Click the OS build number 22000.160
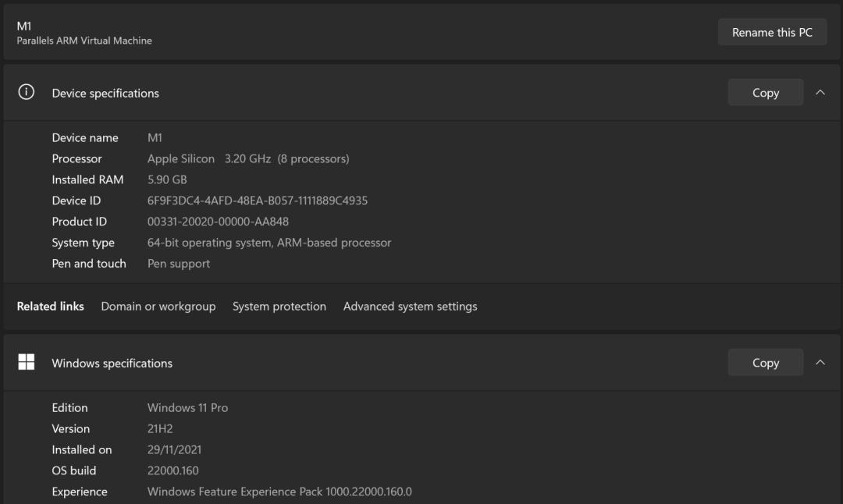This screenshot has width=843, height=504. (173, 470)
